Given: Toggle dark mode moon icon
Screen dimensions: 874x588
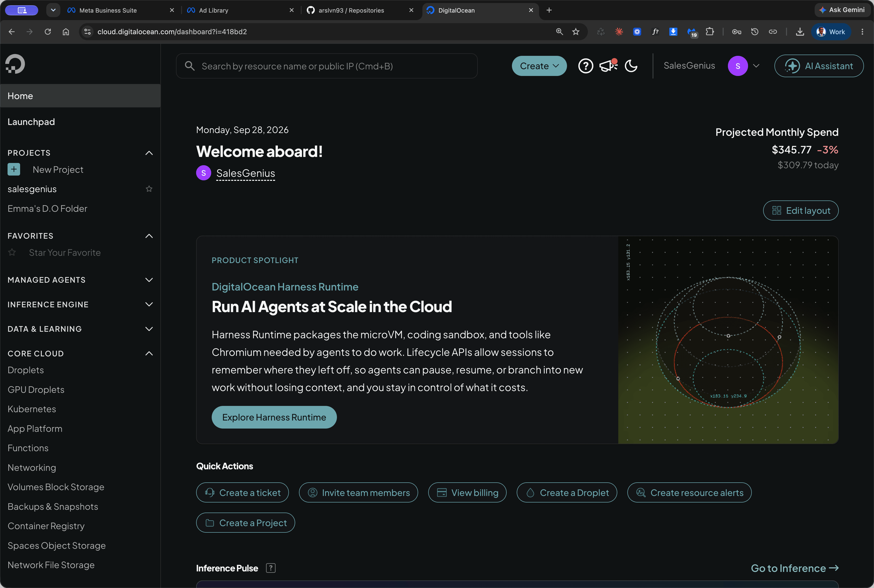Looking at the screenshot, I should [x=631, y=66].
